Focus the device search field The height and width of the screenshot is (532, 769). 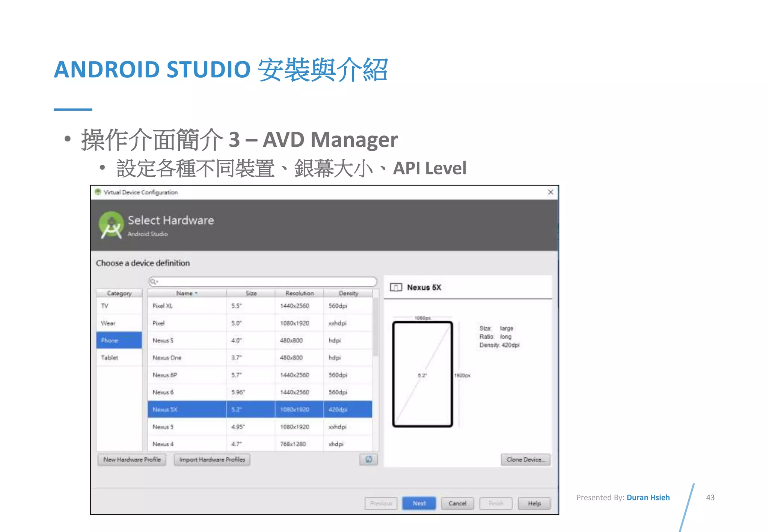[x=263, y=282]
